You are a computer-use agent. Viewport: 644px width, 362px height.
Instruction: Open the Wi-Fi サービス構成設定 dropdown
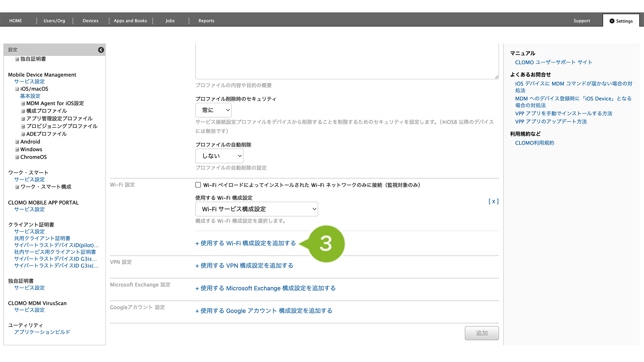[256, 209]
